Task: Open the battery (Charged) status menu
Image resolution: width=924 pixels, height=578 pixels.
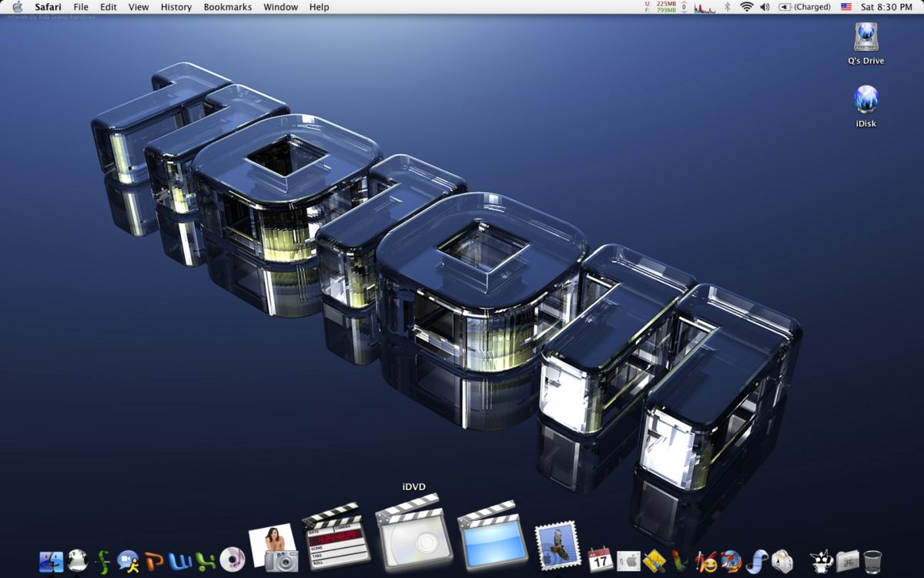Action: click(805, 7)
